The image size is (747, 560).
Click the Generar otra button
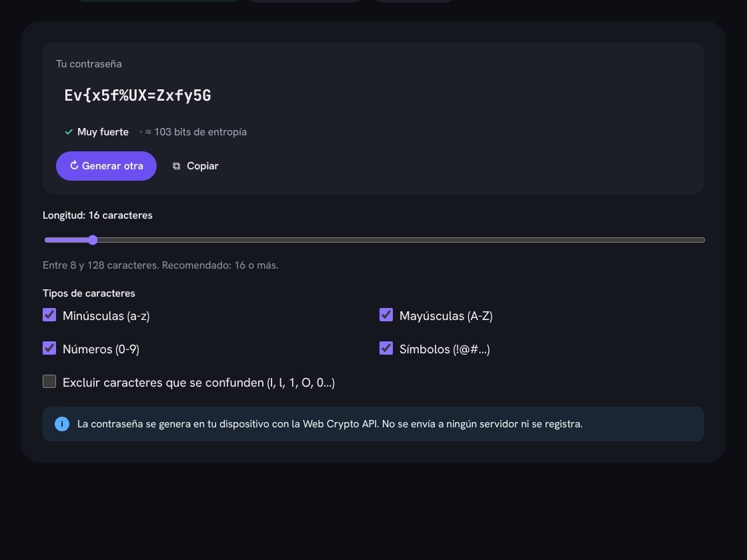point(106,166)
